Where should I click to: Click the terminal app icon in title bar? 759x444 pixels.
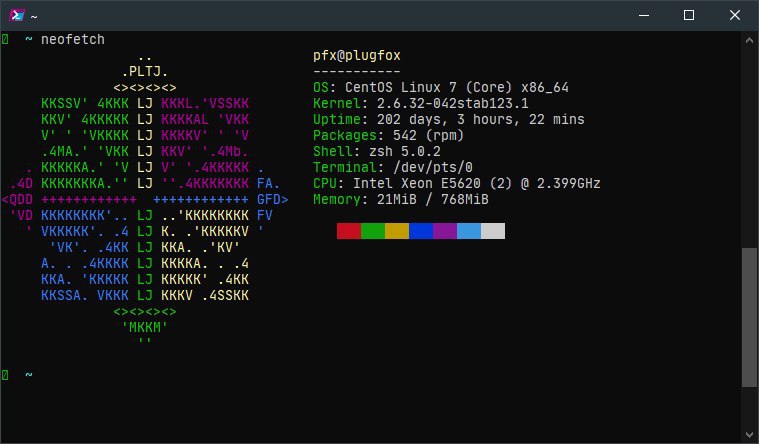point(17,15)
